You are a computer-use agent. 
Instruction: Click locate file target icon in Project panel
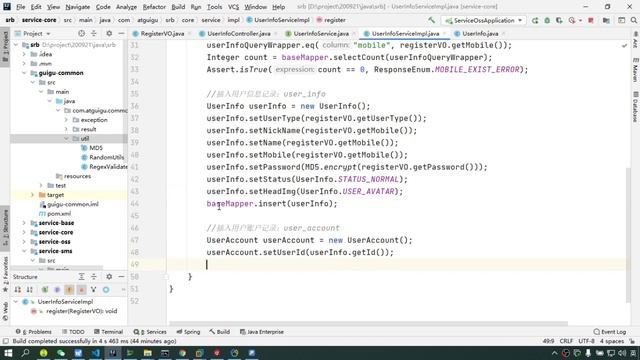click(81, 33)
